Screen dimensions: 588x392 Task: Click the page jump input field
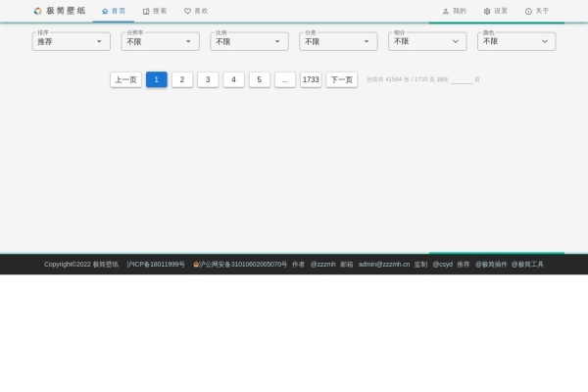(461, 80)
